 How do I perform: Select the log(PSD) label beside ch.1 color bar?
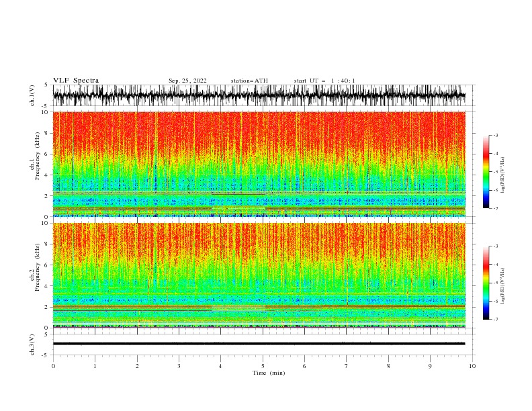click(x=503, y=175)
